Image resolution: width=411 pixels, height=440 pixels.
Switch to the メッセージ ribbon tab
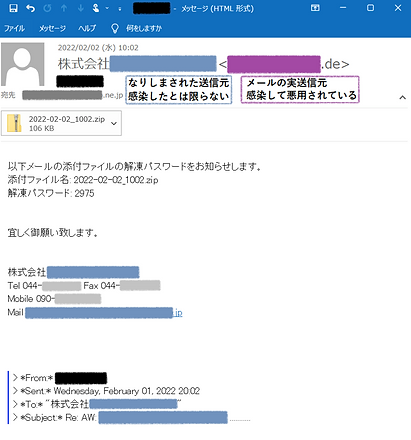pos(52,29)
